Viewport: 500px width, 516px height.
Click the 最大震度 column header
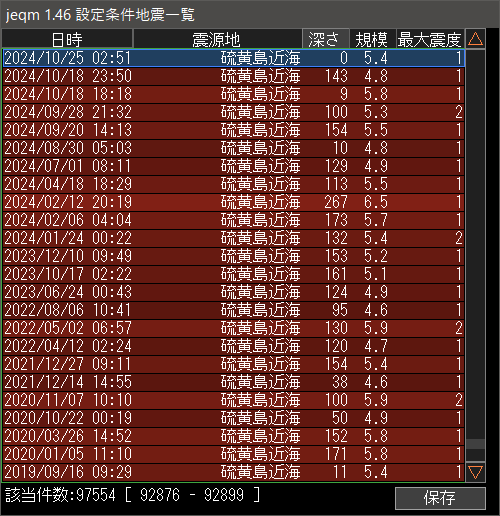coord(430,39)
